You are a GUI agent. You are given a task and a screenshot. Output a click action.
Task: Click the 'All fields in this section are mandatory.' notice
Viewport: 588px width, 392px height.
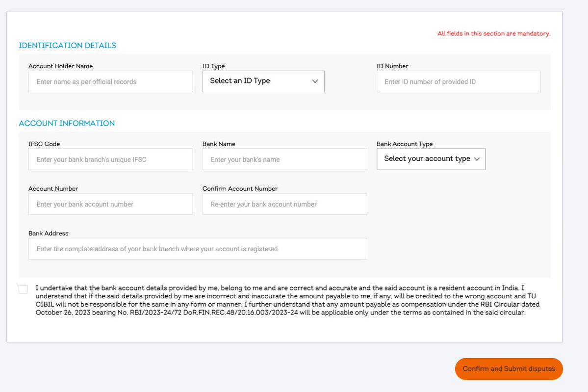[494, 33]
